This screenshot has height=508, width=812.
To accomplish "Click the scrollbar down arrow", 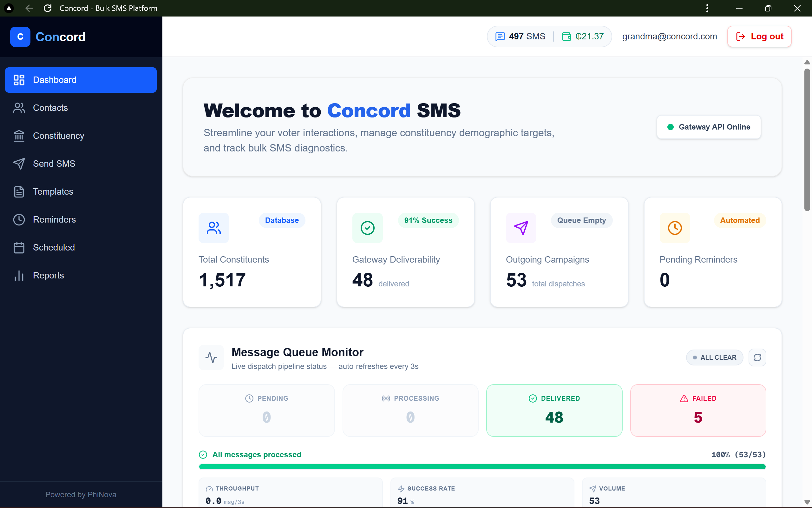I will click(807, 502).
